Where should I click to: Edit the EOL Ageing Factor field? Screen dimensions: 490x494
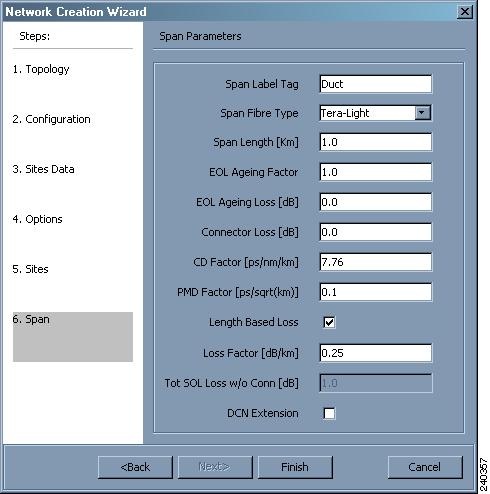tap(375, 172)
